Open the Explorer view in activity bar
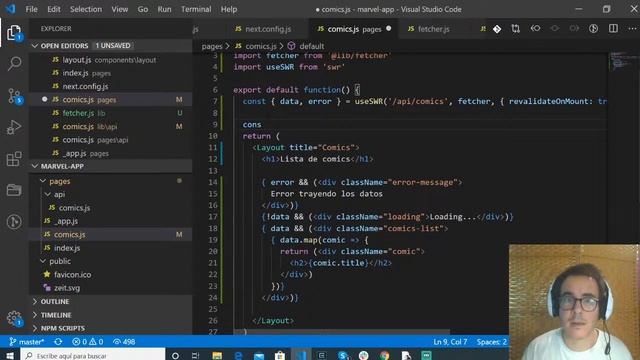Screen dimensions: 640x360 (14, 33)
